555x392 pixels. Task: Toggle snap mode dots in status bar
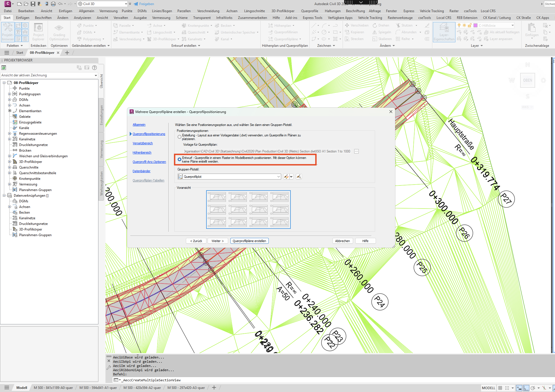pyautogui.click(x=507, y=388)
